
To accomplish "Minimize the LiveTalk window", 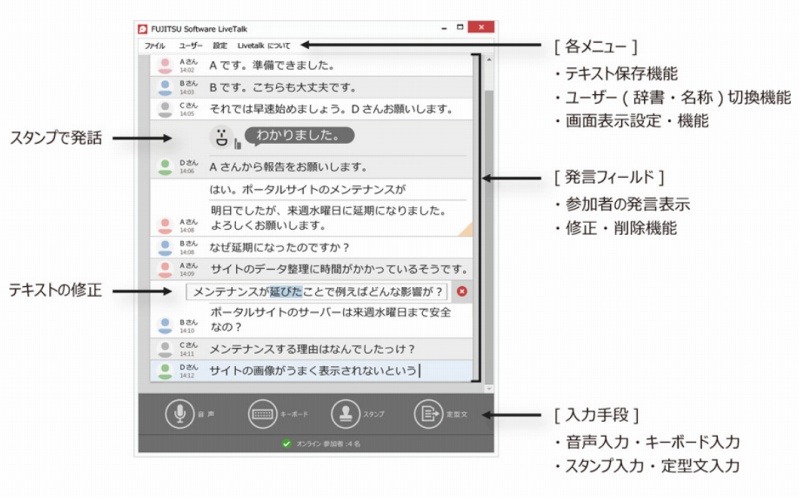I will point(444,28).
